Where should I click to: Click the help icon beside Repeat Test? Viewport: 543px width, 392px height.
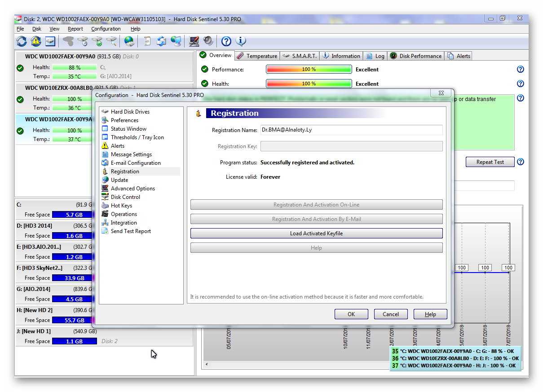521,162
